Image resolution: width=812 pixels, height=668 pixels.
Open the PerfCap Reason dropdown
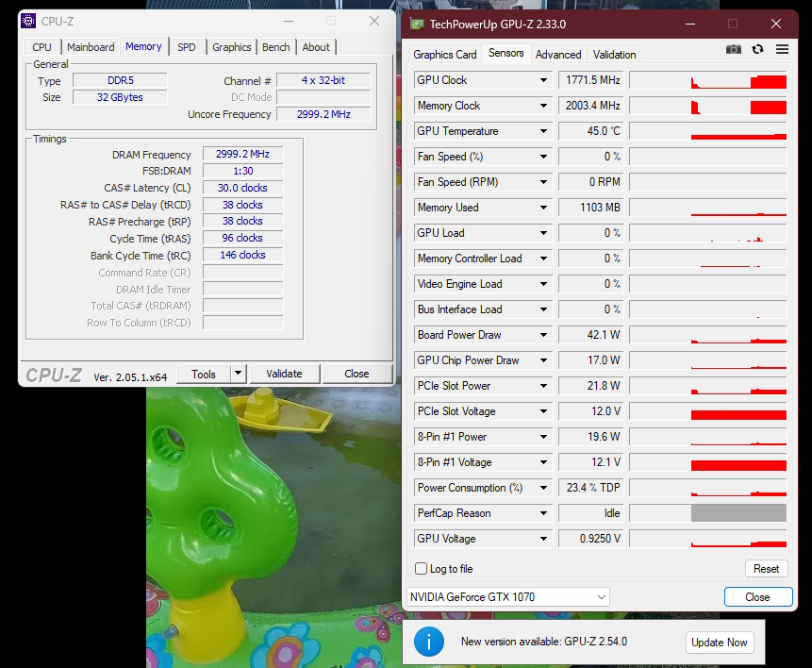click(x=543, y=513)
